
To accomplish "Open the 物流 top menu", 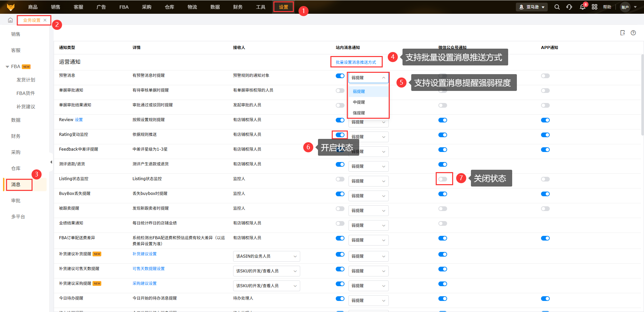I will click(192, 7).
